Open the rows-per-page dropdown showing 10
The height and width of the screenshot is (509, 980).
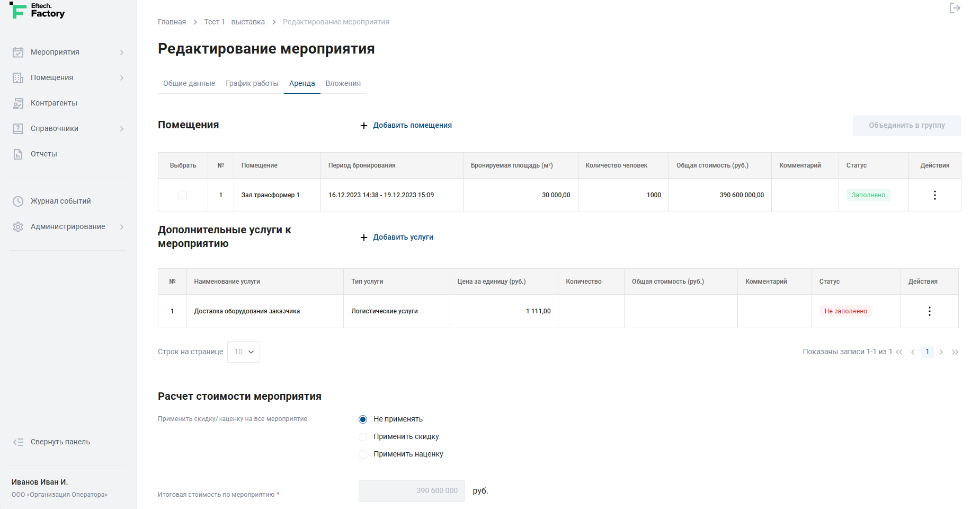click(x=244, y=352)
